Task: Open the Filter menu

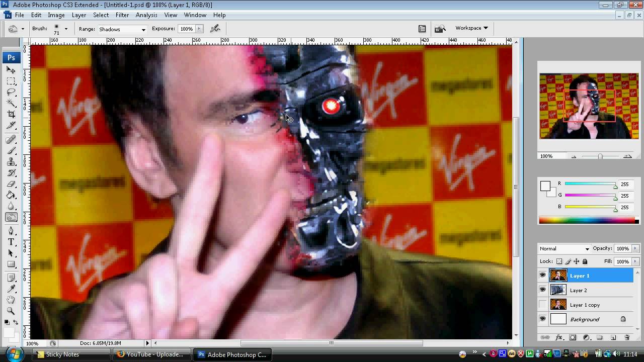Action: [122, 15]
